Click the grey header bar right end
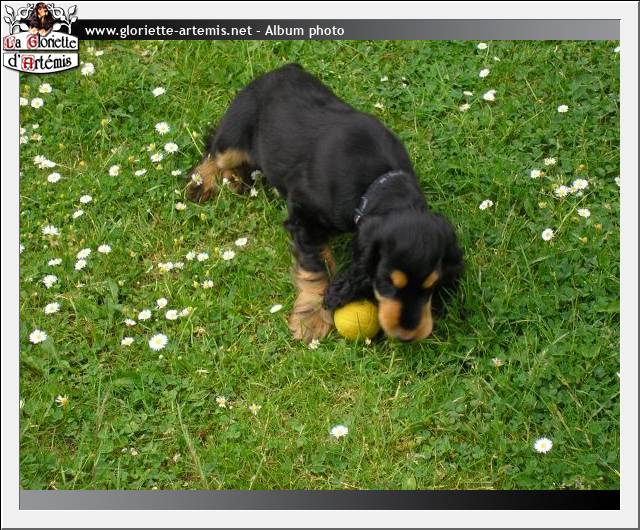Image resolution: width=640 pixels, height=530 pixels. point(590,30)
